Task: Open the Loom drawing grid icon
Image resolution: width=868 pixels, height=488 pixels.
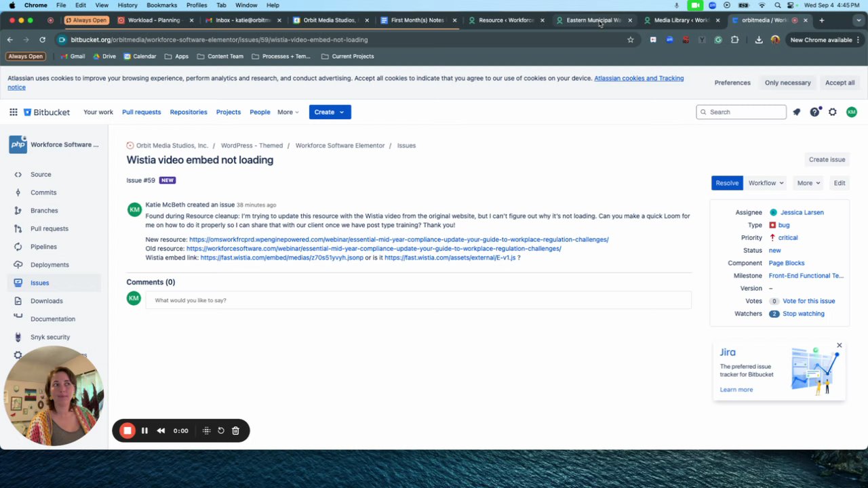Action: tap(207, 430)
